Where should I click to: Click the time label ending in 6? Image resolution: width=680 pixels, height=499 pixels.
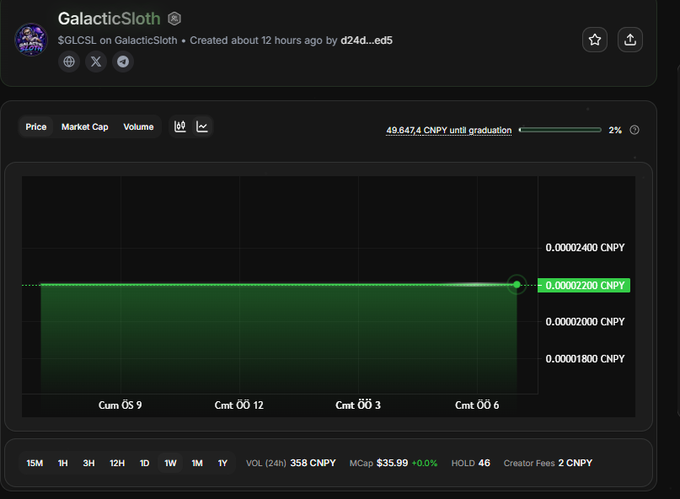coord(477,405)
